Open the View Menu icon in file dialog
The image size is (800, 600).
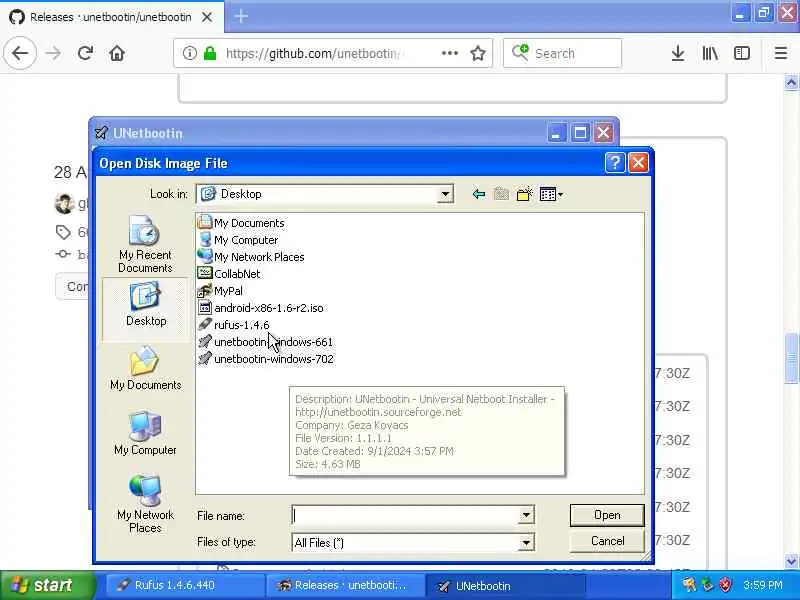click(551, 194)
